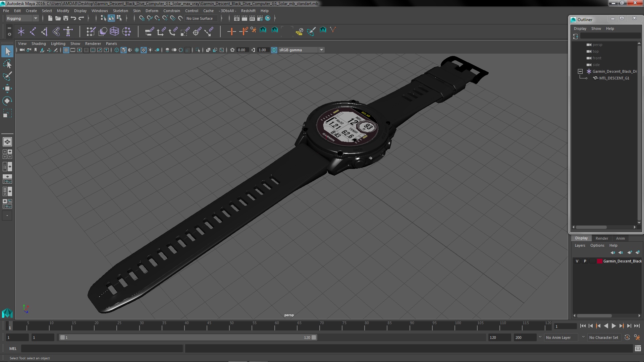Toggle wireframe shading in viewport

tap(117, 50)
